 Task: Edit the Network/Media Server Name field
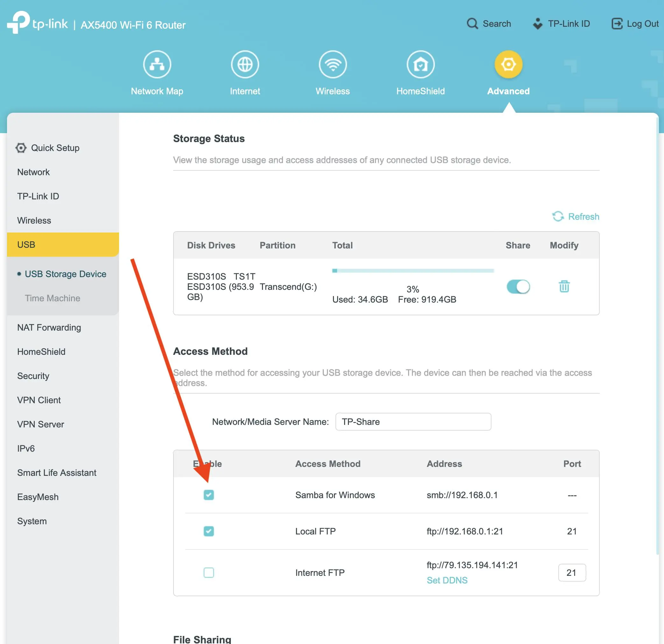pos(413,422)
